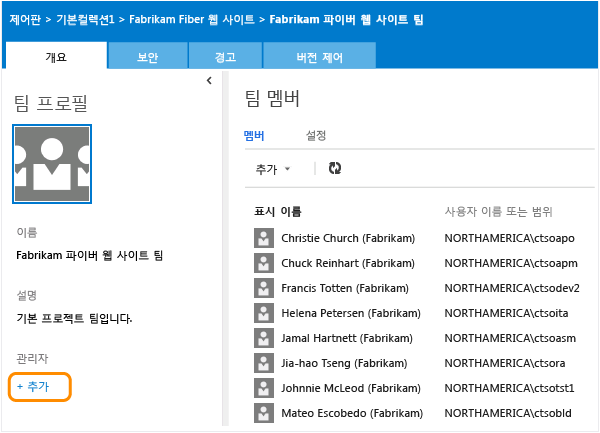This screenshot has width=600, height=433.
Task: Go to Fabrikam Fiber 웹 사이트 breadcrumb
Action: (192, 20)
